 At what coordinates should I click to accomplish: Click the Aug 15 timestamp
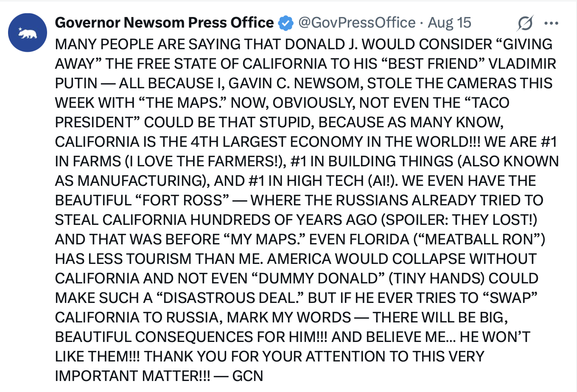pos(449,22)
